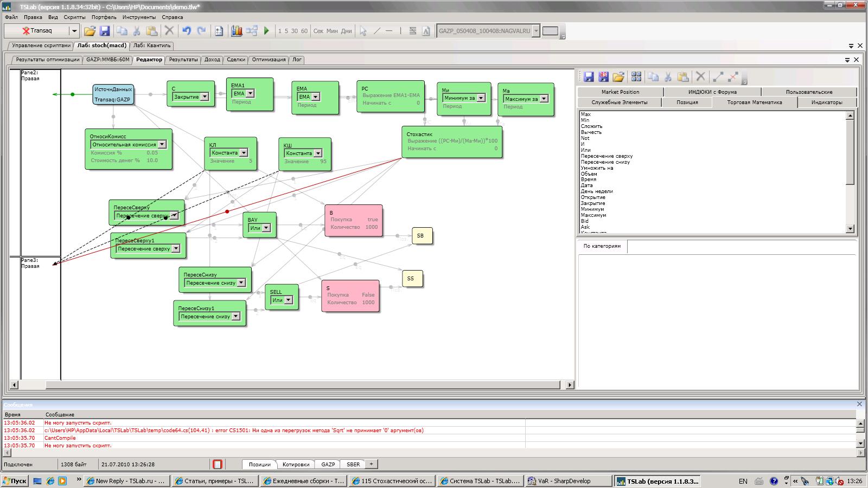Open file using the folder icon in main toolbar
868x488 pixels.
point(90,31)
